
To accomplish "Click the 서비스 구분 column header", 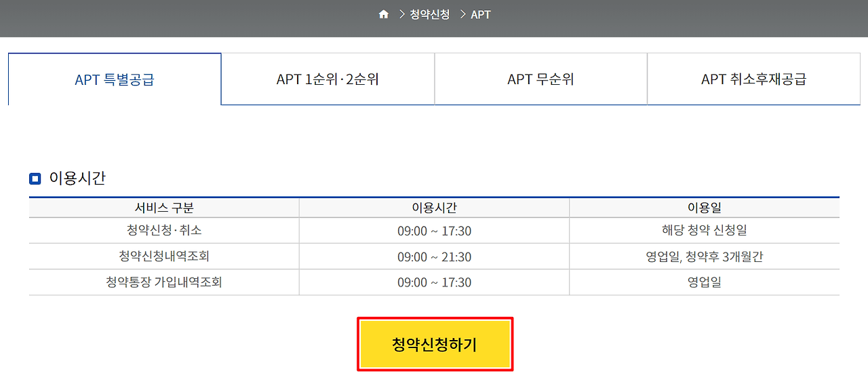I will tap(164, 208).
